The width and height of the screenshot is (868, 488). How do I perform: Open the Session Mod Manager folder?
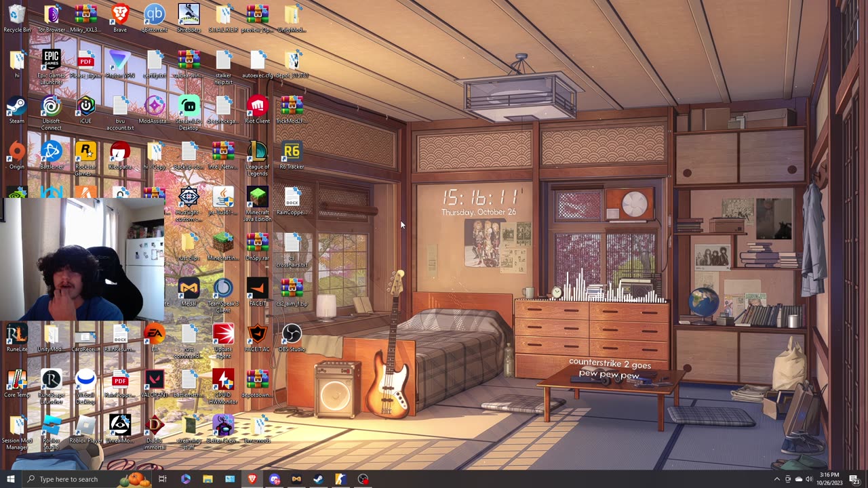pos(17,432)
